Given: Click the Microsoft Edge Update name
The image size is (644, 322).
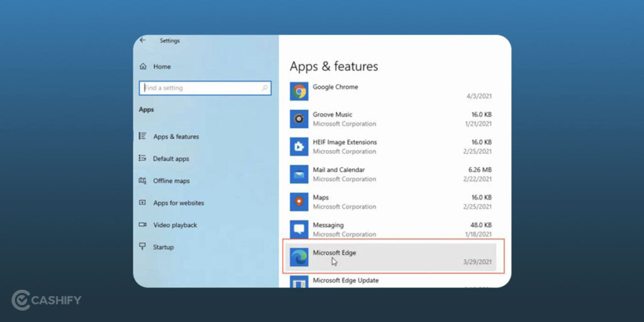Looking at the screenshot, I should pyautogui.click(x=346, y=280).
